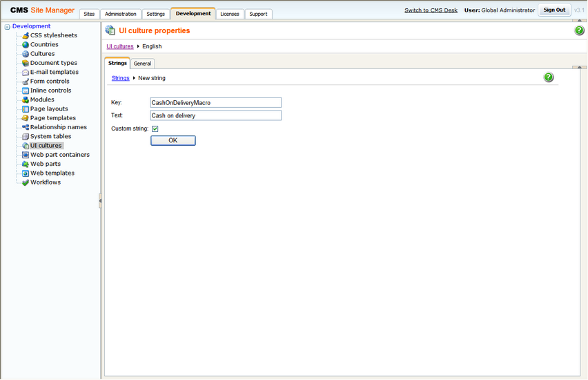Collapse the header using top-right arrow

click(580, 20)
